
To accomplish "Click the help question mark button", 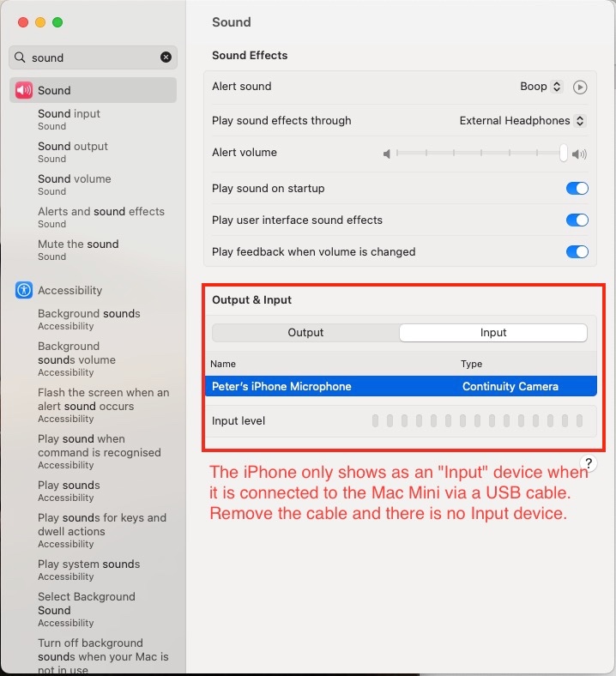I will [x=589, y=463].
